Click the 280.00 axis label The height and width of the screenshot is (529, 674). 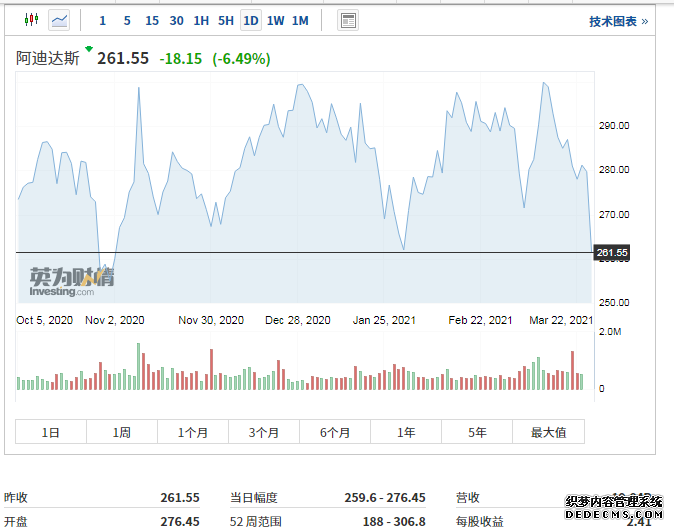point(614,169)
